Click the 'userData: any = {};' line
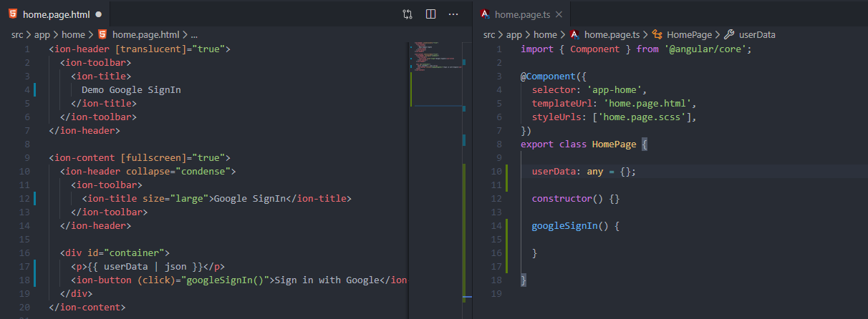 [x=583, y=172]
